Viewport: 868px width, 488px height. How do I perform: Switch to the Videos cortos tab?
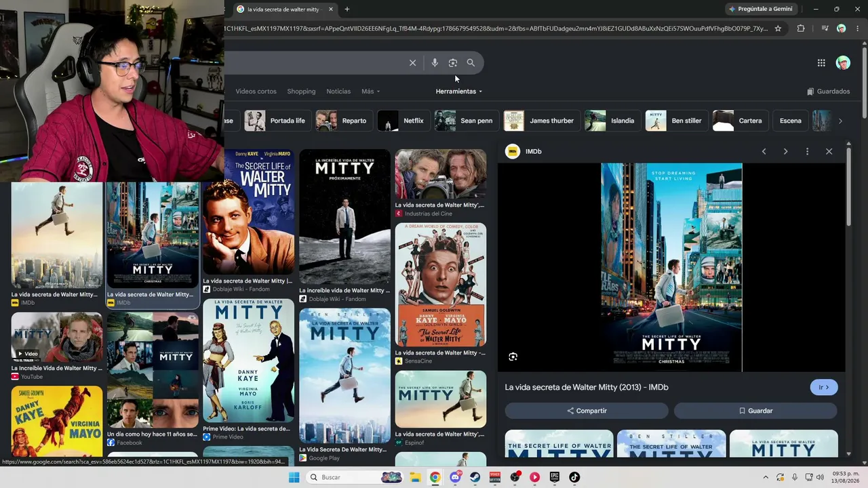pyautogui.click(x=256, y=91)
